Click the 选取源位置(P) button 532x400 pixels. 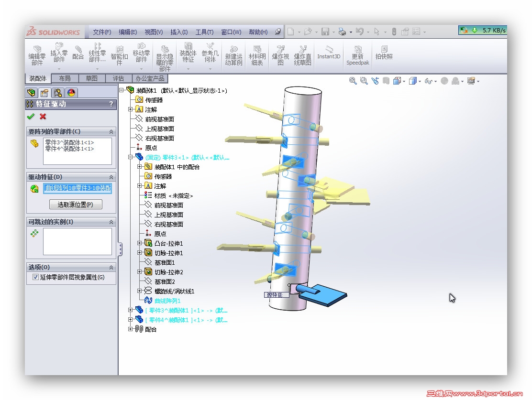pos(76,205)
